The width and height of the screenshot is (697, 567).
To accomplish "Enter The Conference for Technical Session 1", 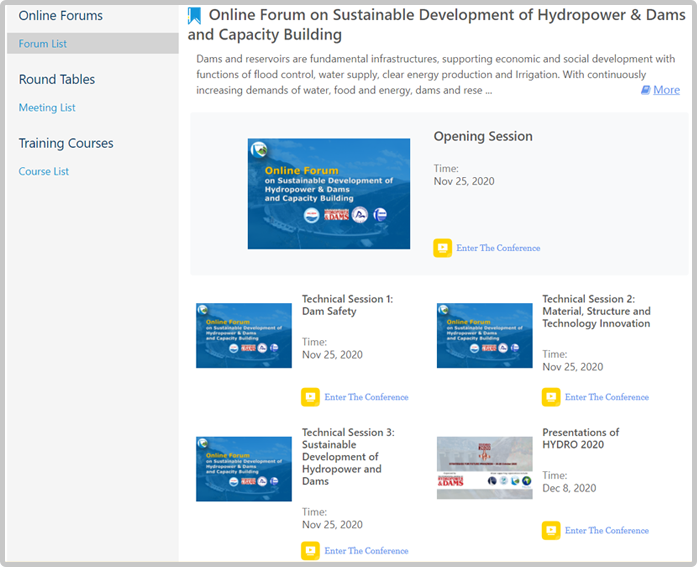I will [366, 397].
